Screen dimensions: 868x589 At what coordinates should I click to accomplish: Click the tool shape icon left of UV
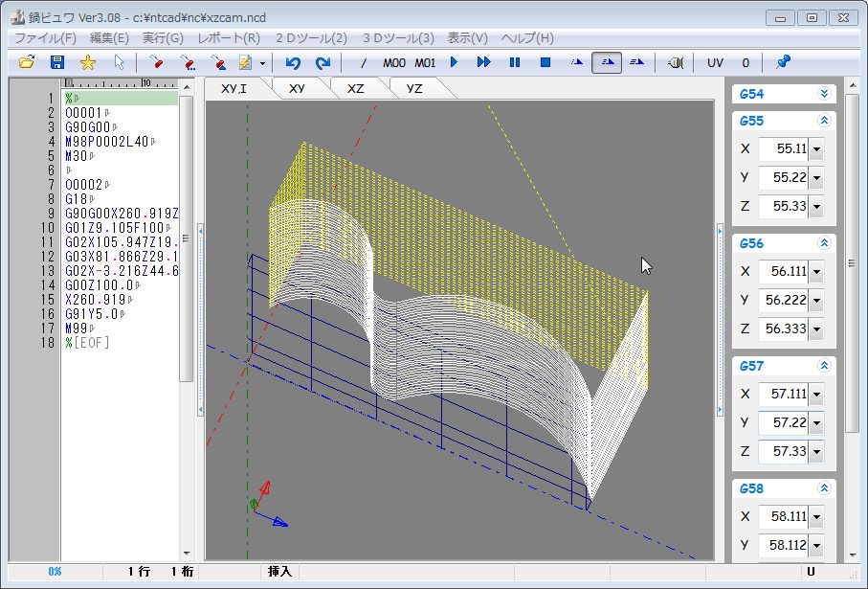(676, 62)
